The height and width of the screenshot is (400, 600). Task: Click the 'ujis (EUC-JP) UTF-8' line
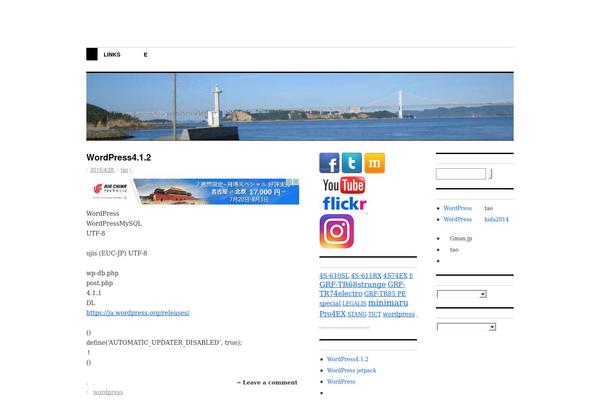tap(117, 253)
